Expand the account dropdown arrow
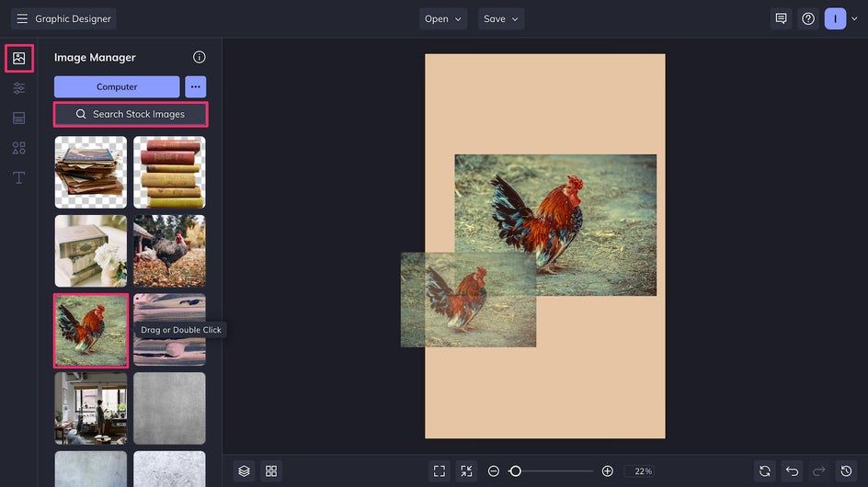This screenshot has width=868, height=487. click(854, 18)
